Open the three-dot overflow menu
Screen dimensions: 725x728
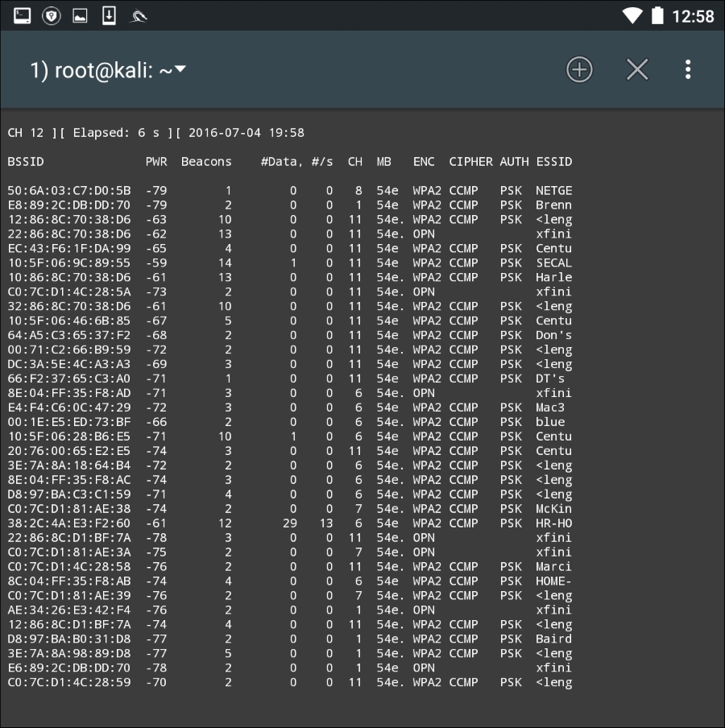click(x=687, y=70)
